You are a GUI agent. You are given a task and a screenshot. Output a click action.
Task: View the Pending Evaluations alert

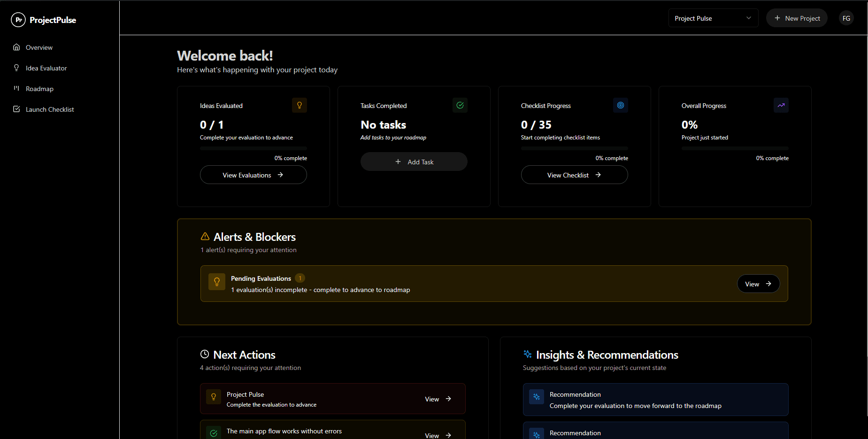(x=758, y=284)
